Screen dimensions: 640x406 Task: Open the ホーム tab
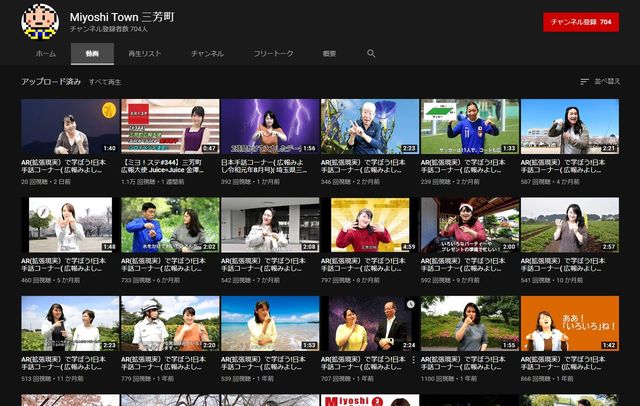[x=46, y=53]
